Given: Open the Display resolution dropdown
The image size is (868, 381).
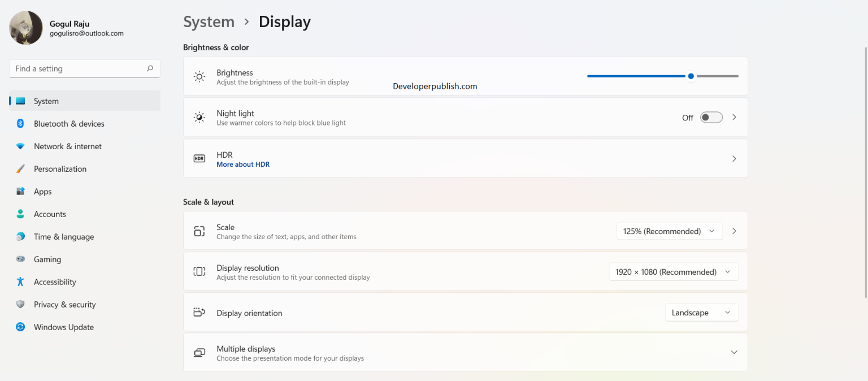Looking at the screenshot, I should point(673,271).
